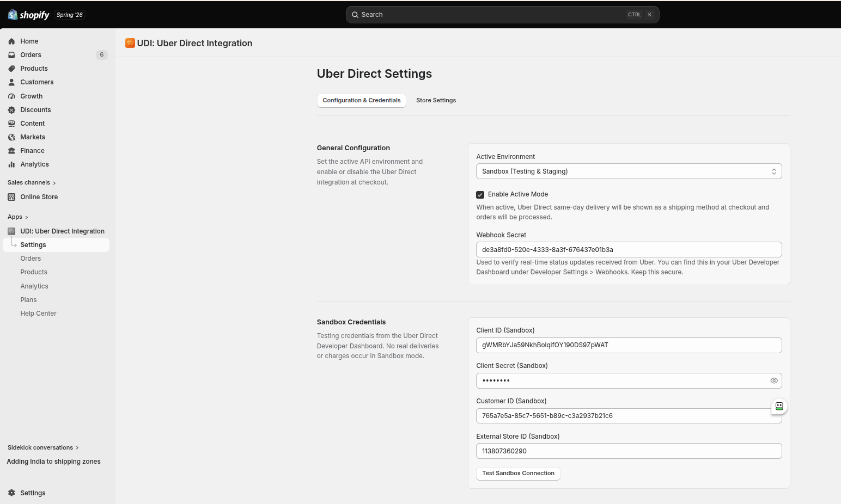Open UDI app Products sub-item
Image resolution: width=841 pixels, height=504 pixels.
pyautogui.click(x=34, y=272)
